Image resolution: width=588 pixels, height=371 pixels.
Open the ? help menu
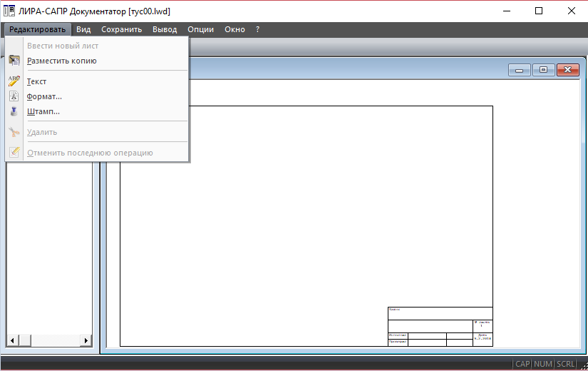(x=257, y=29)
